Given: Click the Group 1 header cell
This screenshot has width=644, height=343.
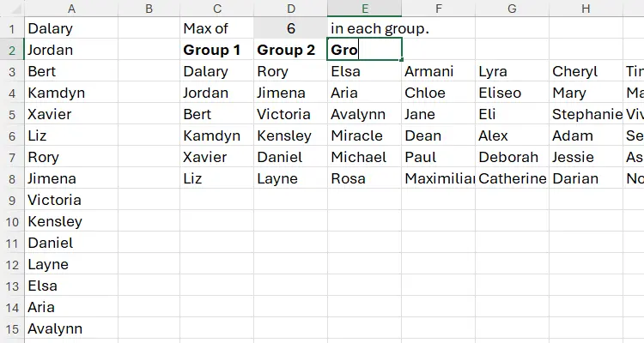Looking at the screenshot, I should click(x=216, y=50).
